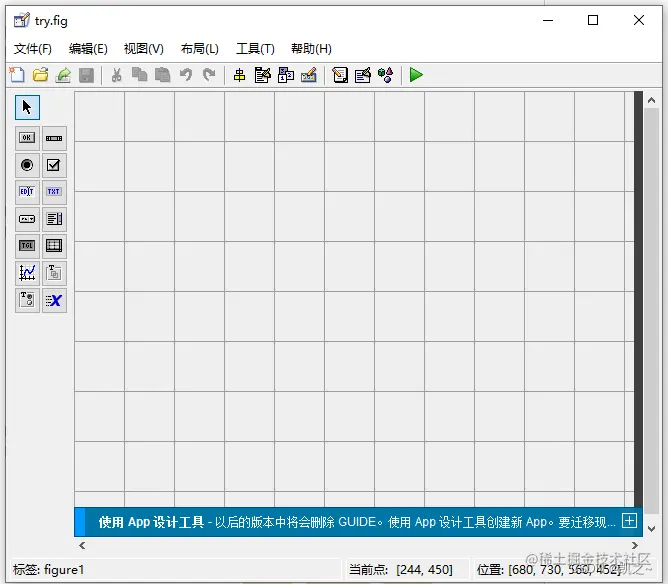Image resolution: width=668 pixels, height=584 pixels.
Task: Cut selection using the scissors icon
Action: [x=116, y=75]
